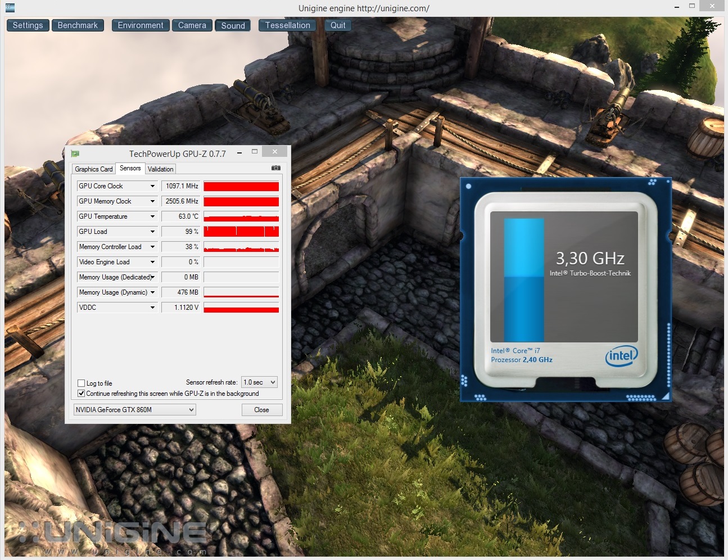Toggle Continue refreshing in background checkbox
This screenshot has width=728, height=560.
[x=81, y=394]
